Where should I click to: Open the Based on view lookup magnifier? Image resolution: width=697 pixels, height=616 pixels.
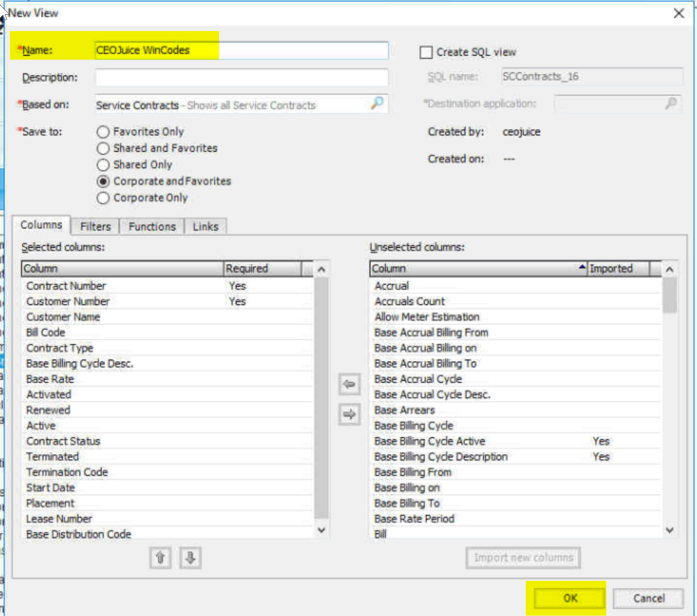click(x=377, y=104)
